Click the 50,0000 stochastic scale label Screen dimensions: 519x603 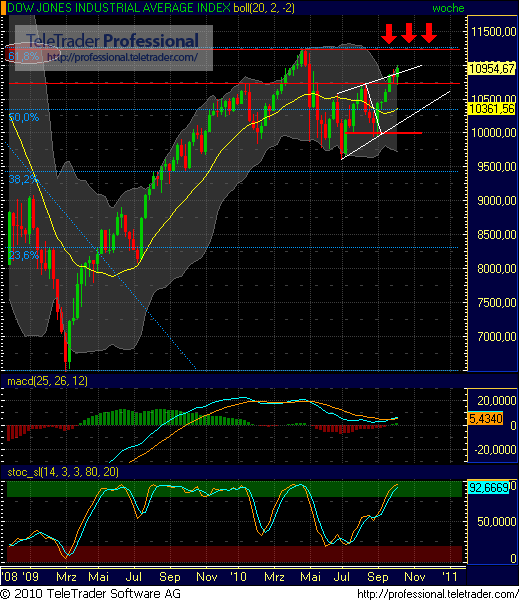point(496,522)
